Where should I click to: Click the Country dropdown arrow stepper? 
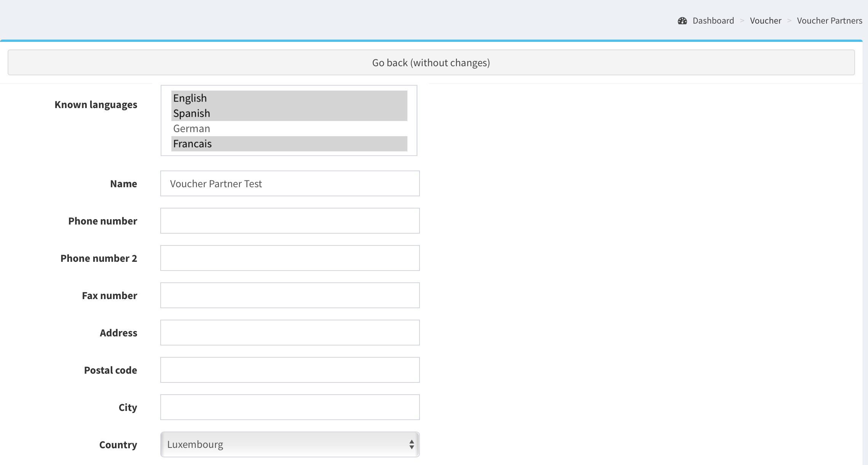(412, 444)
